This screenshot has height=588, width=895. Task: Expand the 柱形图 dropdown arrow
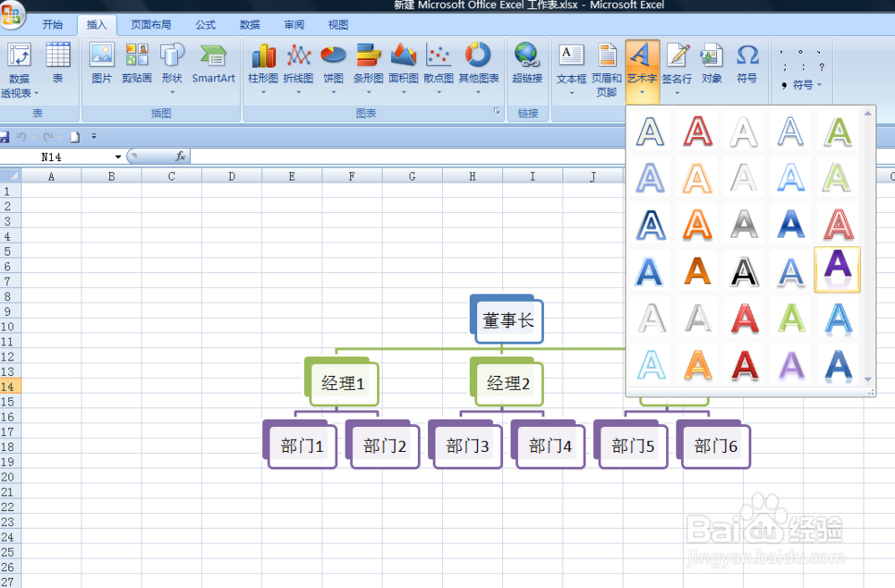(263, 92)
